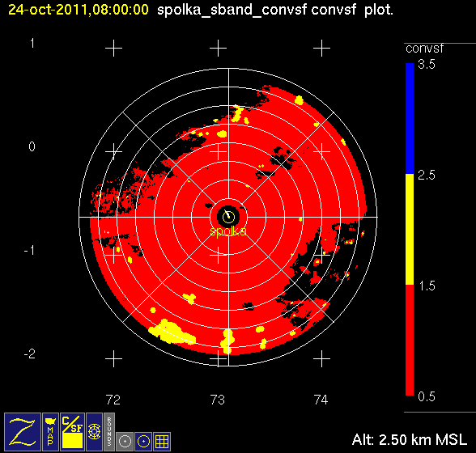Click the latitude label 0
The width and height of the screenshot is (476, 453).
pos(32,147)
